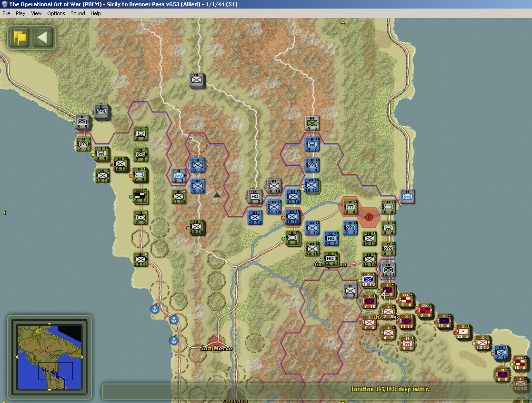The image size is (532, 403).
Task: Select the gray 5-5 unit on the west coast
Action: (82, 122)
